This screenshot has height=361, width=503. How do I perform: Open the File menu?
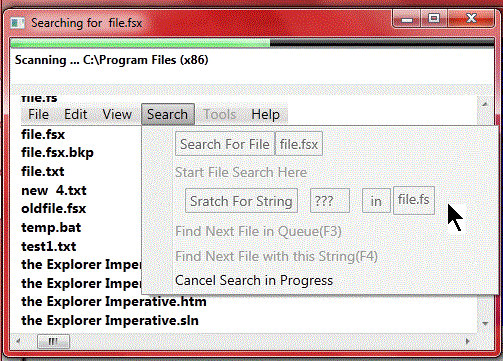point(38,115)
